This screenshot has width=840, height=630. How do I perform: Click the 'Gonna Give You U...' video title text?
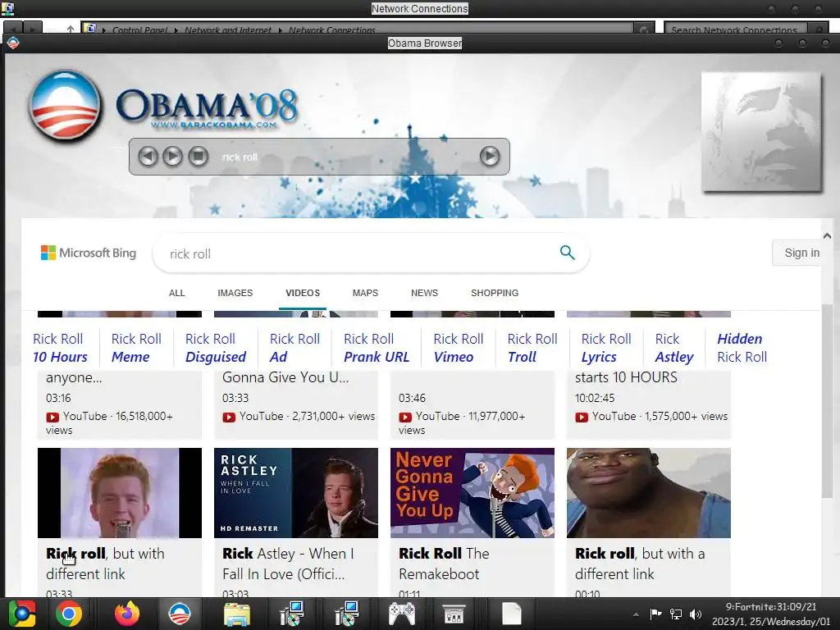(x=285, y=377)
